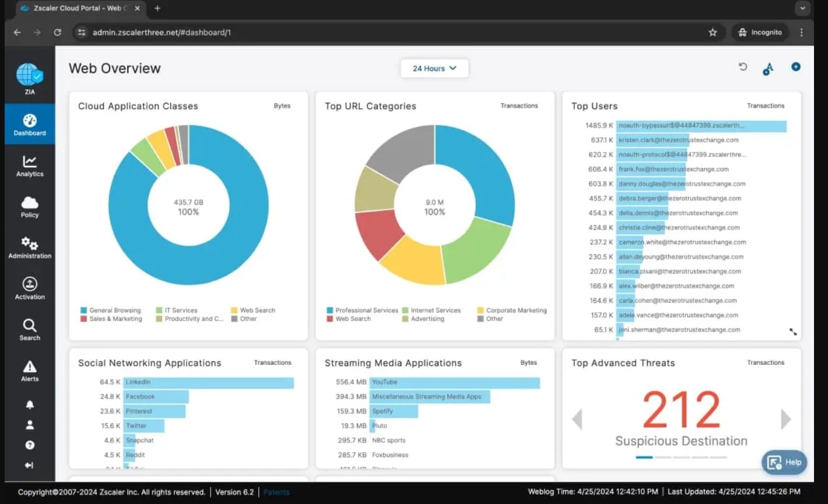Show previous advanced threat with left arrow

(x=577, y=419)
